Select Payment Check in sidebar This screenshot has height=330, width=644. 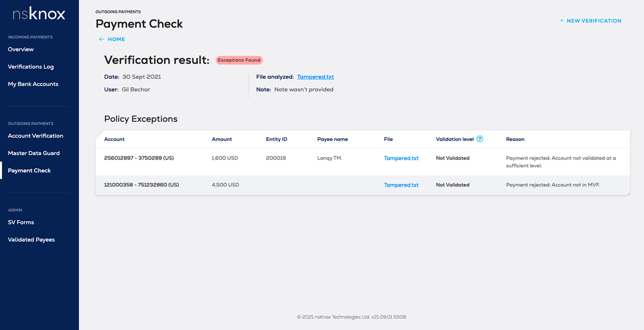pyautogui.click(x=30, y=170)
